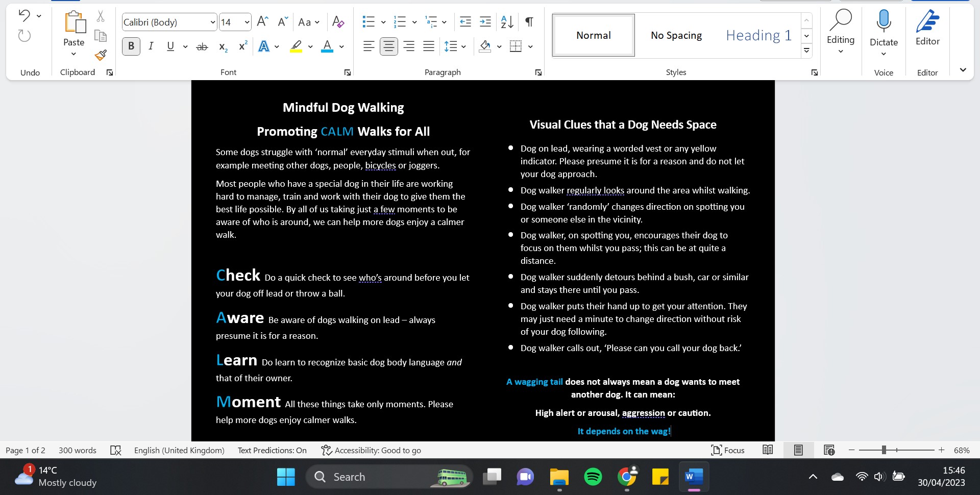Click 68% zoom level
Screen dimensions: 980x495
pyautogui.click(x=962, y=450)
